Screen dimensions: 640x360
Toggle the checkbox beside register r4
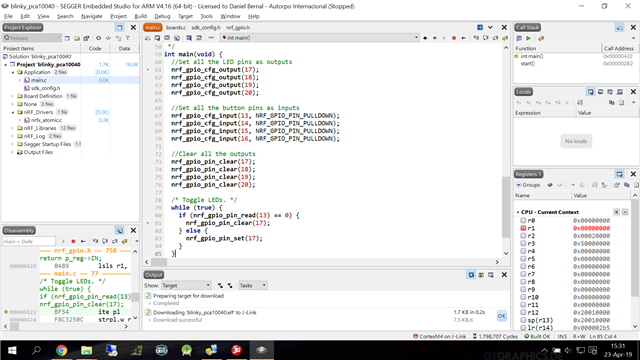tap(523, 251)
